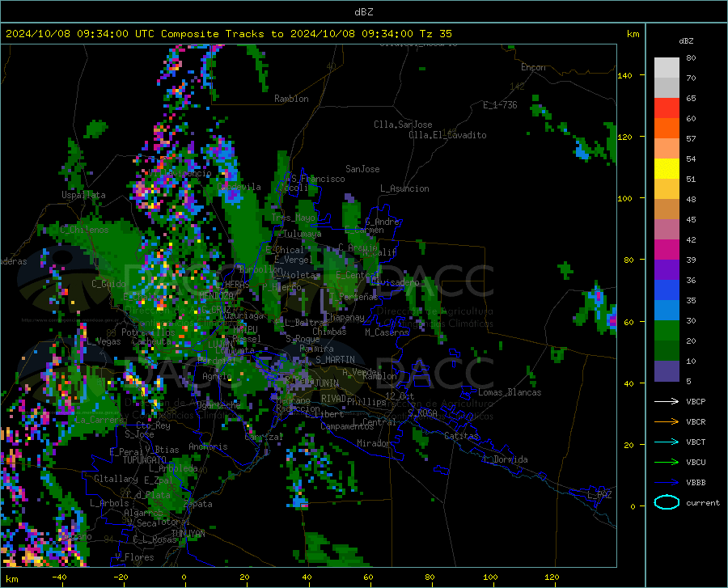Click the Clla.El_Cavadito label on map
This screenshot has width=728, height=588.
[x=447, y=135]
